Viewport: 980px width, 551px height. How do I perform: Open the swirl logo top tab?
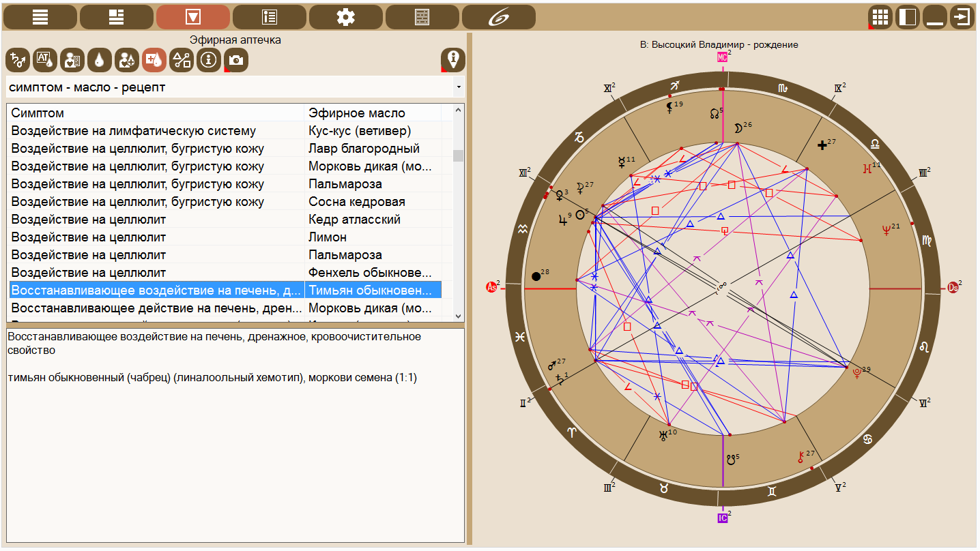[498, 17]
